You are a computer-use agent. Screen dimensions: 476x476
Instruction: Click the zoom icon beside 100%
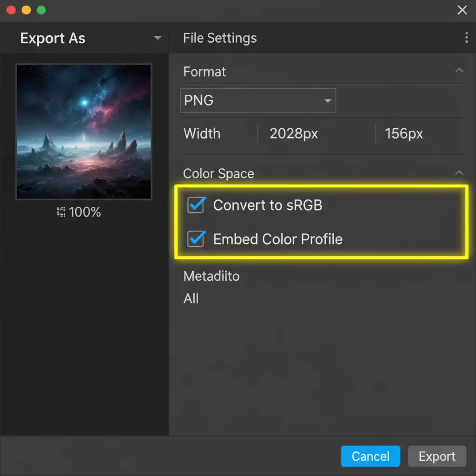61,212
